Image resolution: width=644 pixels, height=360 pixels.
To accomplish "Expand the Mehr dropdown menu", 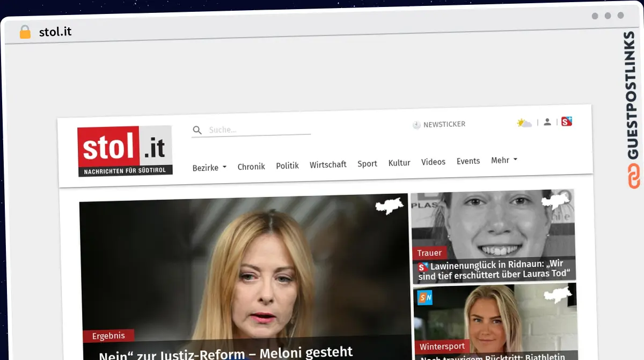I will point(504,160).
